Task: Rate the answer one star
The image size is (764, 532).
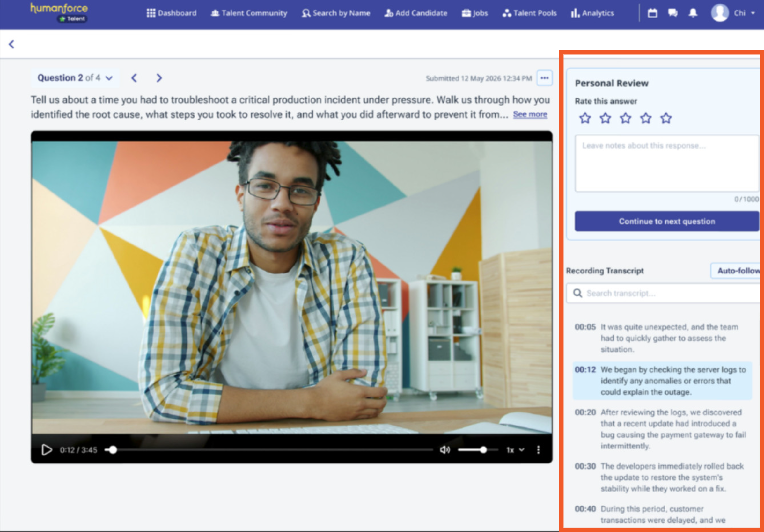Action: [585, 118]
